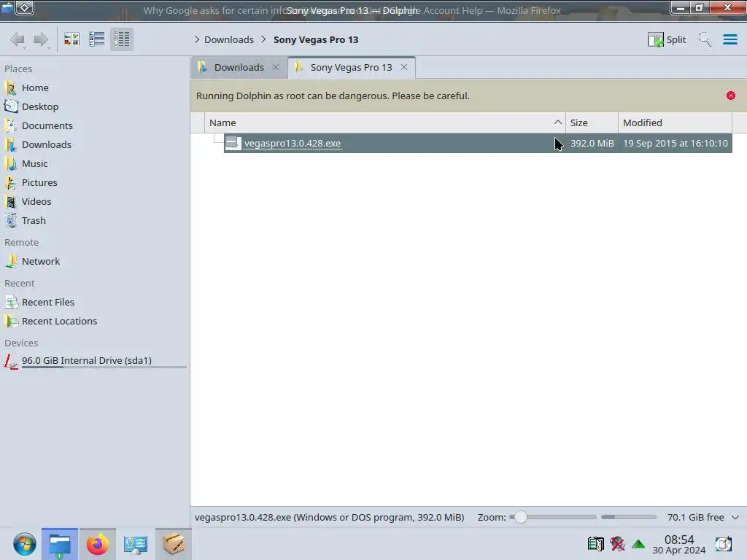Dismiss the root warning message
The width and height of the screenshot is (747, 560).
tap(731, 96)
